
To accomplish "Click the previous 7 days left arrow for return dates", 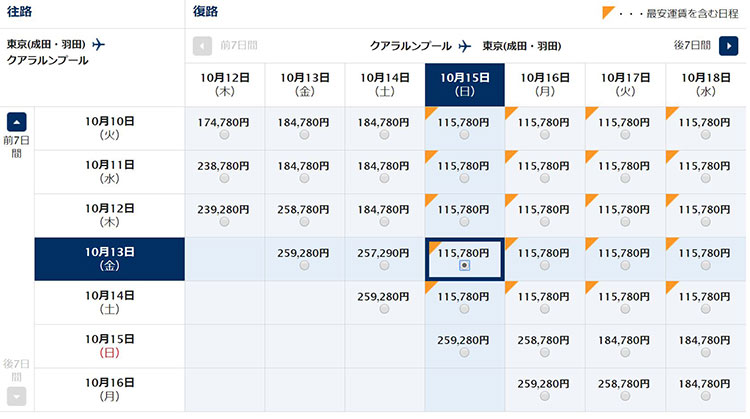I will (x=202, y=46).
